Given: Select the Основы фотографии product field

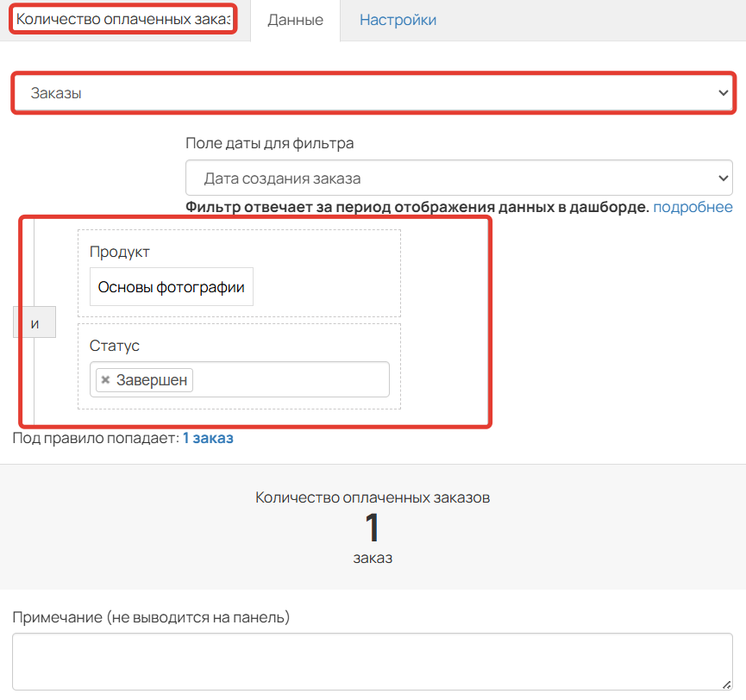Looking at the screenshot, I should 172,287.
